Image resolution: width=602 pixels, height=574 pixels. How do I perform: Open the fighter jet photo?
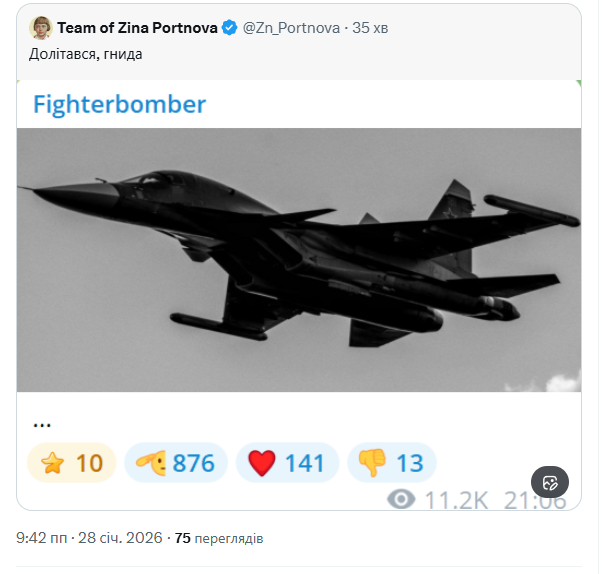click(x=299, y=259)
